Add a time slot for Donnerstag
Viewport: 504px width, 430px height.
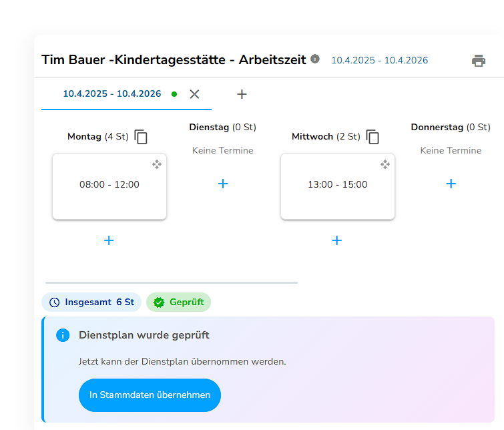451,184
